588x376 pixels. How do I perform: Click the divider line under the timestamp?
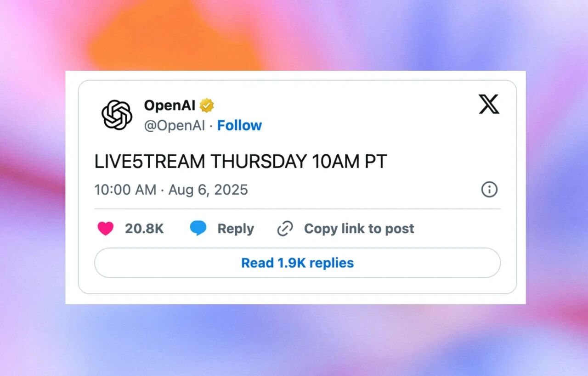pos(297,209)
